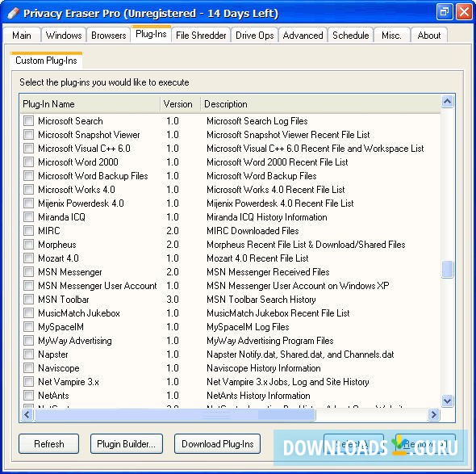The width and height of the screenshot is (476, 474).
Task: Sort by the Version column header
Action: (x=180, y=104)
